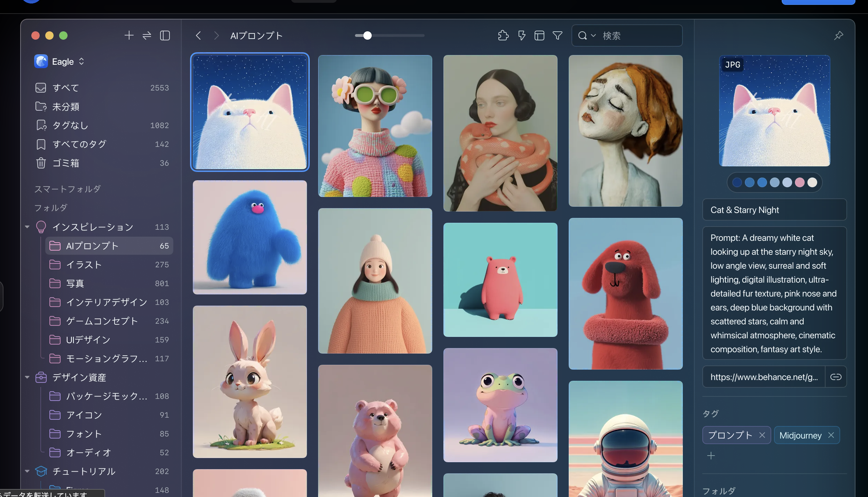Click the pink color swatch in palette
This screenshot has width=868, height=497.
(x=800, y=182)
